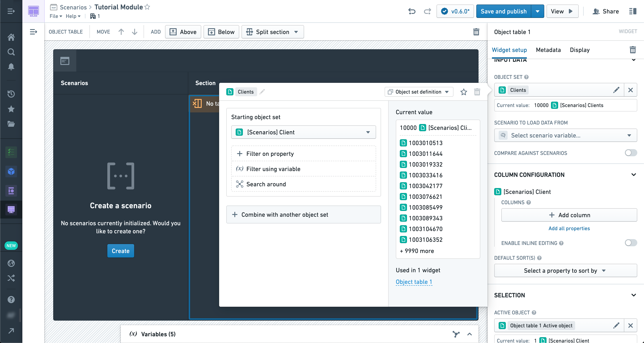Screen dimensions: 644x343
Task: Open the files folder icon in sidebar
Action: pyautogui.click(x=11, y=124)
